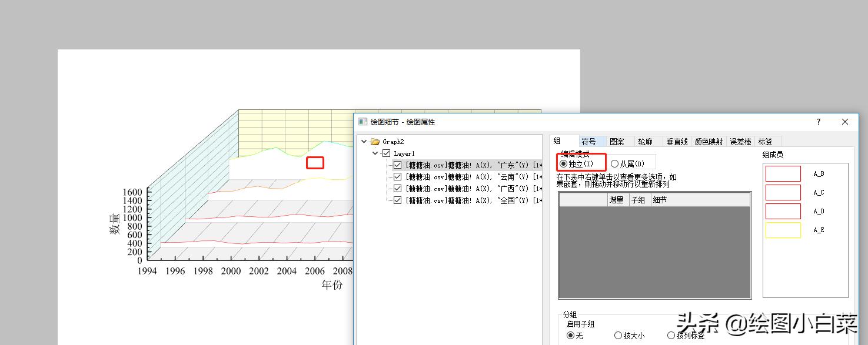Switch to the 颜色映射 tab
Screen dimensions: 868x345
pyautogui.click(x=709, y=142)
